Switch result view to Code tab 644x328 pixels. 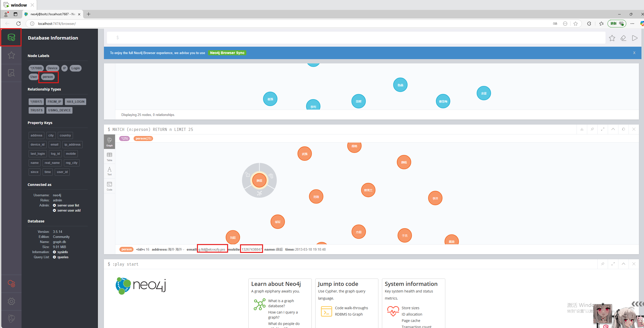[x=109, y=186]
